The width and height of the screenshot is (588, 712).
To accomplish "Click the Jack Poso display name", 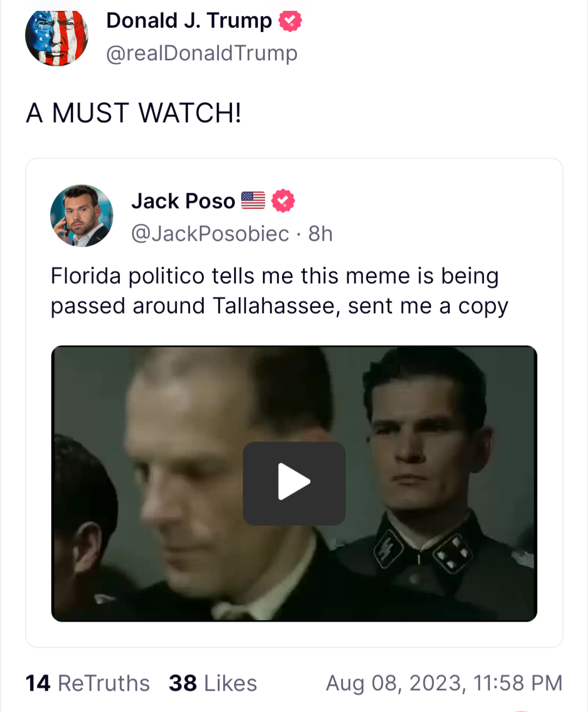I will pyautogui.click(x=183, y=201).
